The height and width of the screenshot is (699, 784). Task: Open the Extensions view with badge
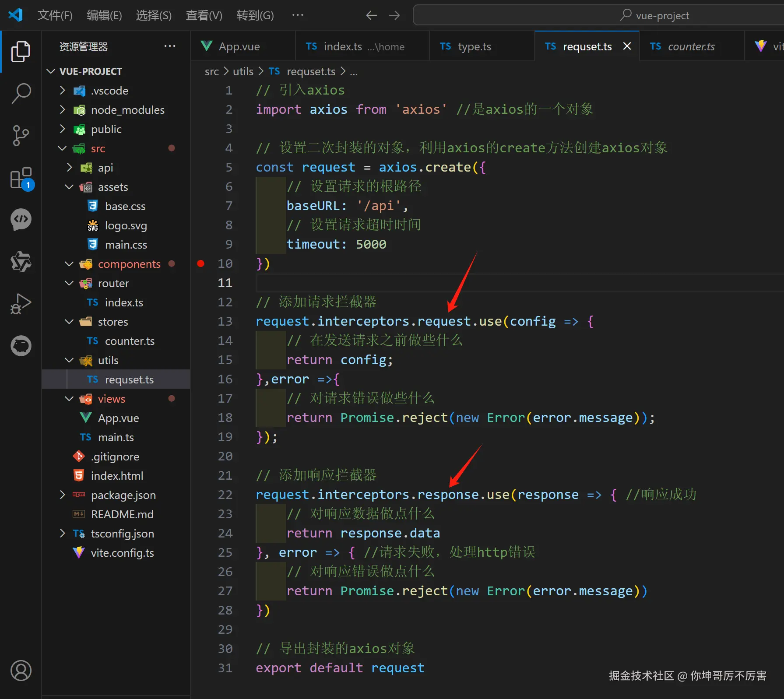[21, 178]
